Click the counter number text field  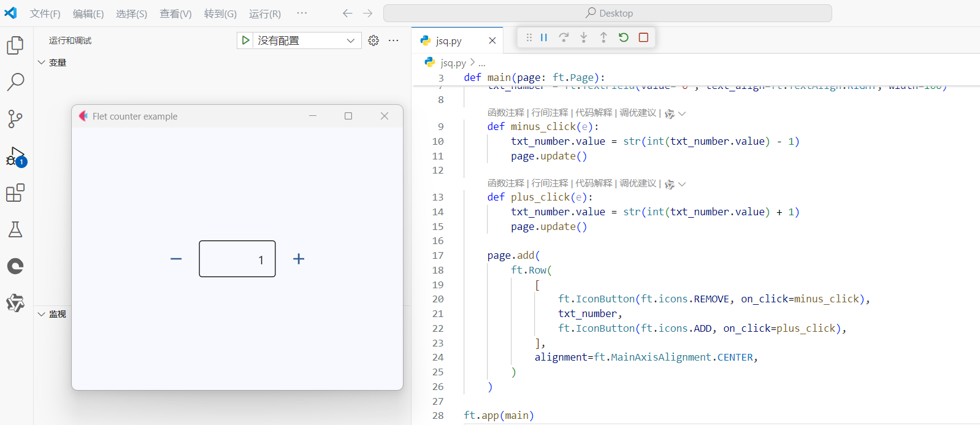pyautogui.click(x=237, y=259)
